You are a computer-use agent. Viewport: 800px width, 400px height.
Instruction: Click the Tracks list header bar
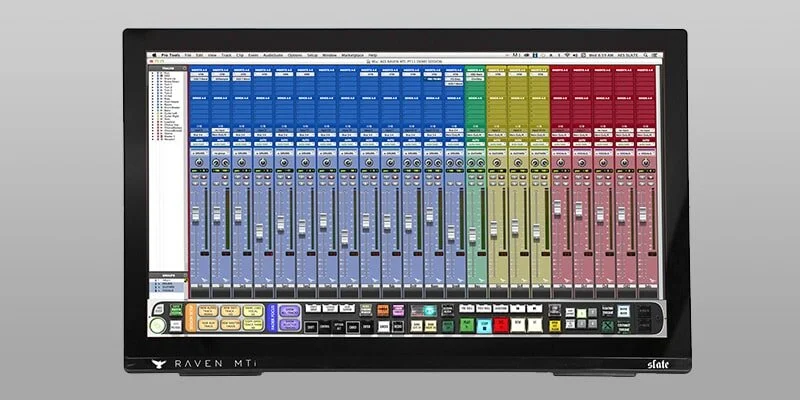point(168,68)
